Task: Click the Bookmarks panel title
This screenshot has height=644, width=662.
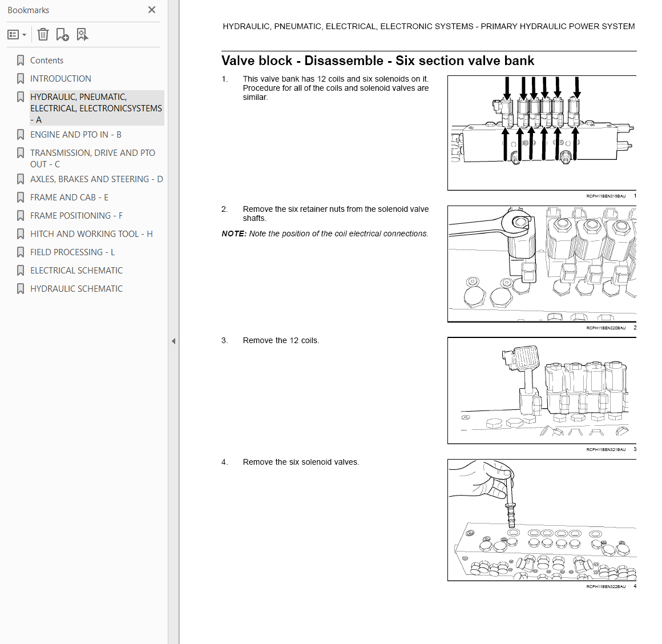Action: click(29, 10)
